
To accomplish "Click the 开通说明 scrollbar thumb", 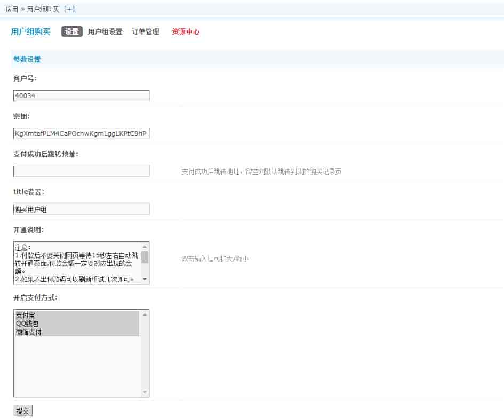I will pos(145,257).
